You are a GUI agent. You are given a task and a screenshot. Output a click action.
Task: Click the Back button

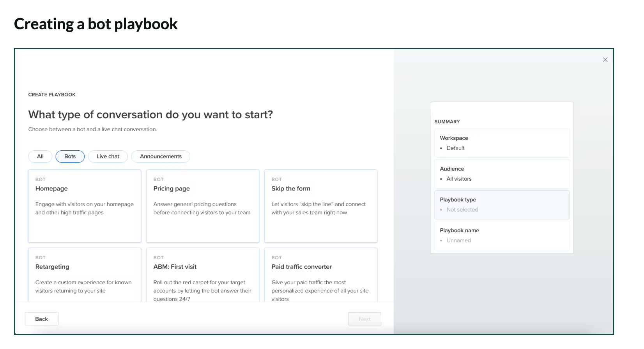point(42,319)
